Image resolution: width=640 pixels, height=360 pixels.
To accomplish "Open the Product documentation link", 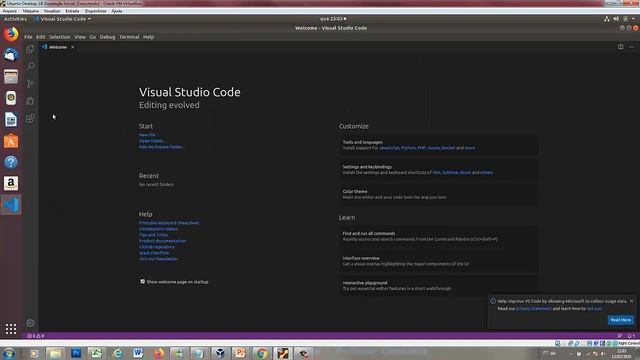I will (162, 241).
